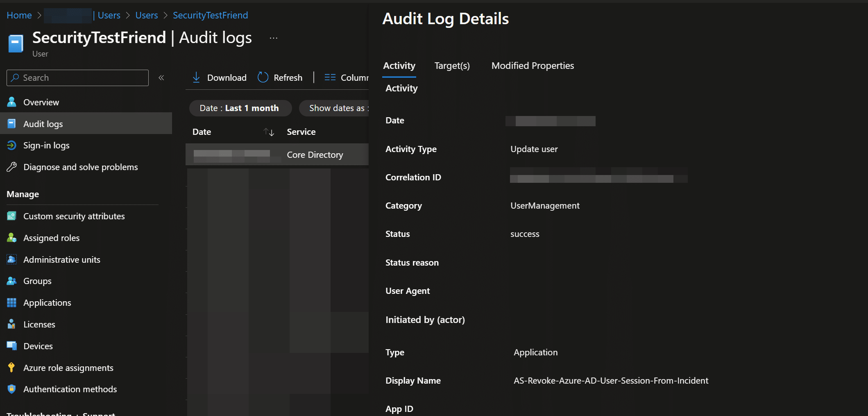The image size is (868, 416).
Task: Click the Applications grid icon
Action: 12,303
